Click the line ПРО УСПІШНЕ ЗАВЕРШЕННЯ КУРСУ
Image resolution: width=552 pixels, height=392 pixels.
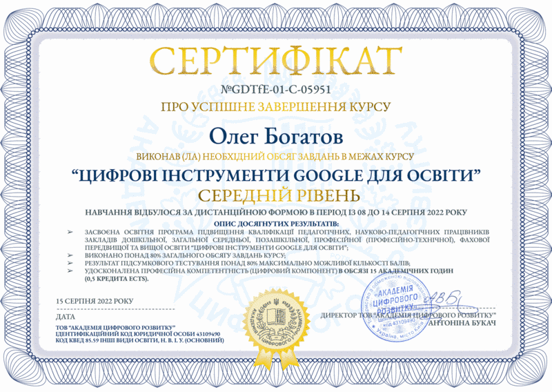pos(275,107)
